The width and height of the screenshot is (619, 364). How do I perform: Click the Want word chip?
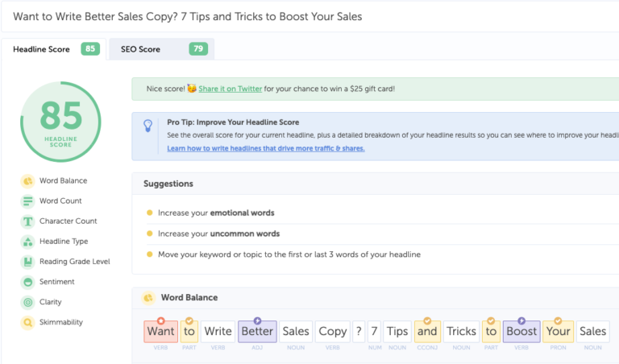tap(160, 331)
